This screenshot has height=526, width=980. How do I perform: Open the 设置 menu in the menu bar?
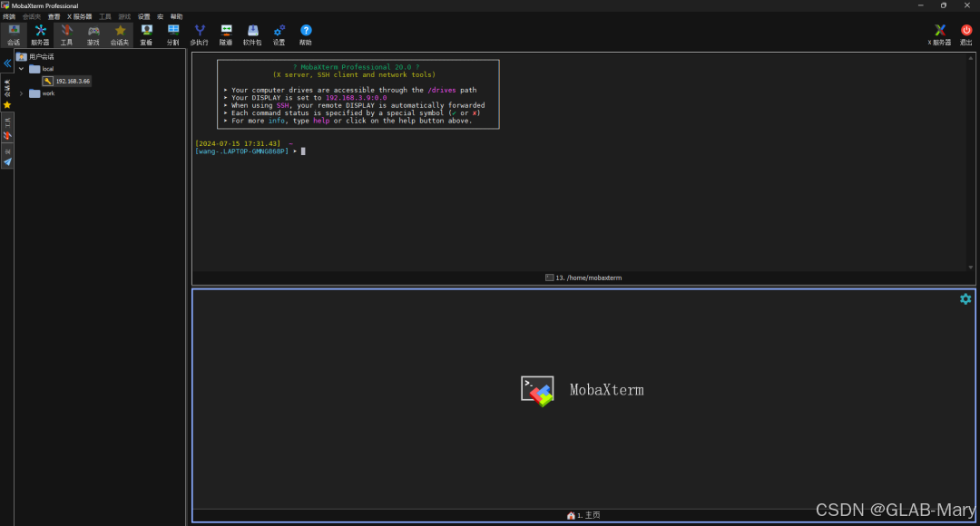[x=143, y=17]
